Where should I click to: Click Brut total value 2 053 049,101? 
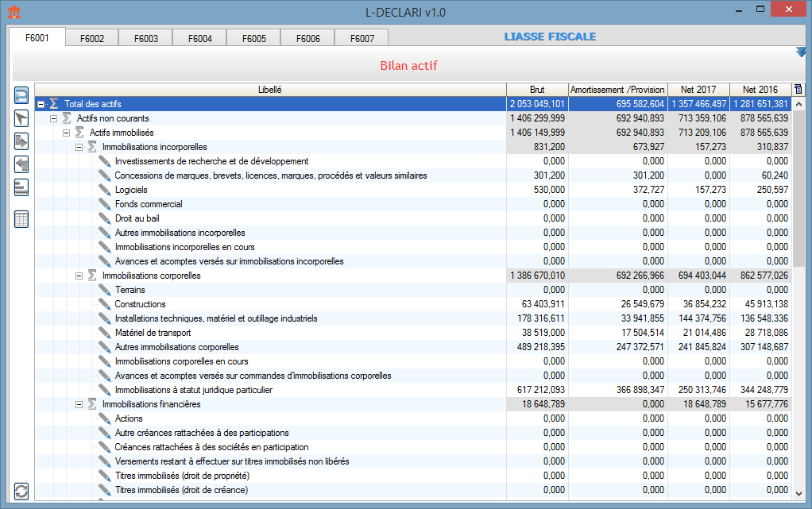coord(538,104)
